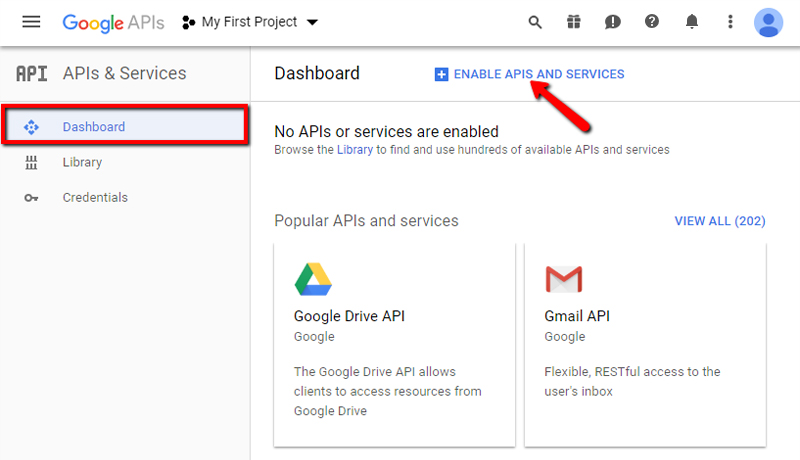This screenshot has width=800, height=460.
Task: Click the Google label under Drive API
Action: 314,337
